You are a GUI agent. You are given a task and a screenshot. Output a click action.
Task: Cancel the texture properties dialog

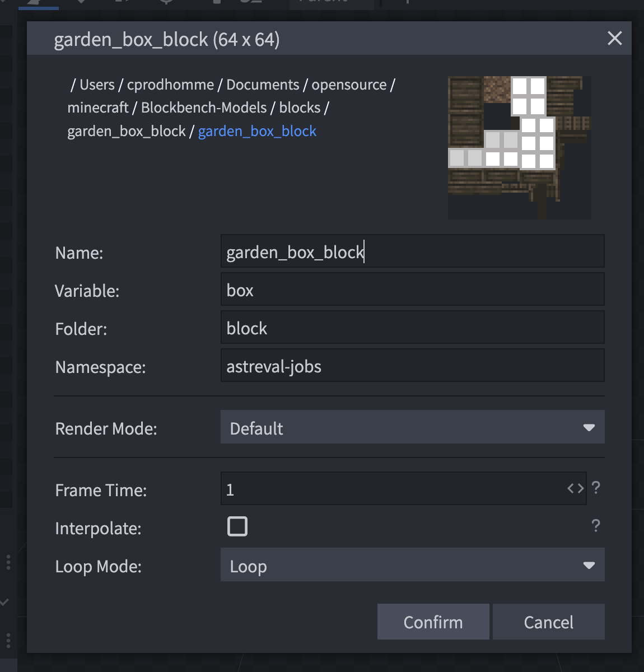(548, 622)
